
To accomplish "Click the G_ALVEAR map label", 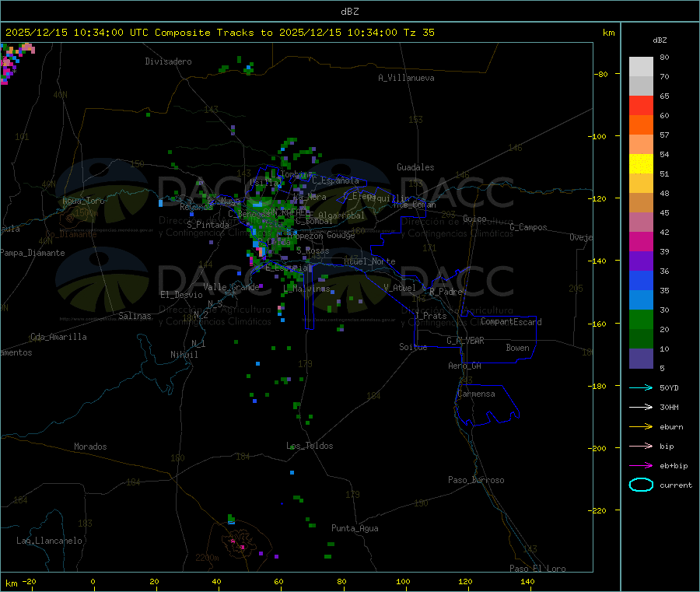I will click(465, 341).
